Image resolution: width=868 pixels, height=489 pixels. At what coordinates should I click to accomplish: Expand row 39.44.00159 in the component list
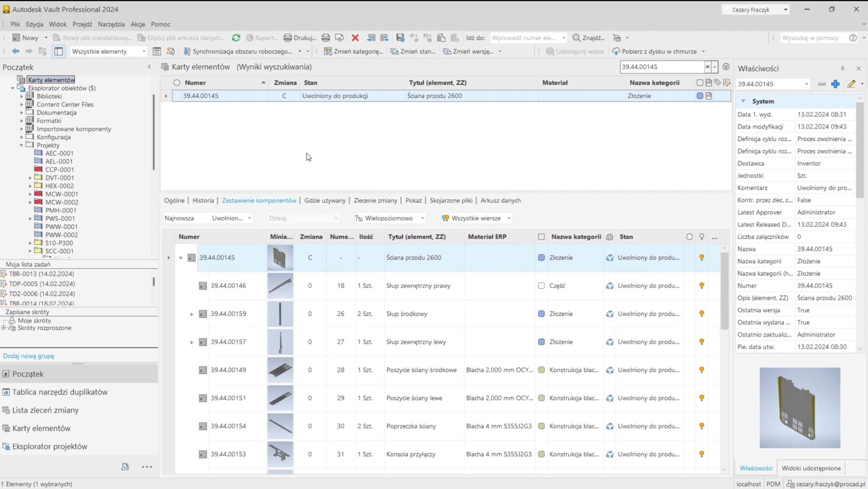(192, 314)
